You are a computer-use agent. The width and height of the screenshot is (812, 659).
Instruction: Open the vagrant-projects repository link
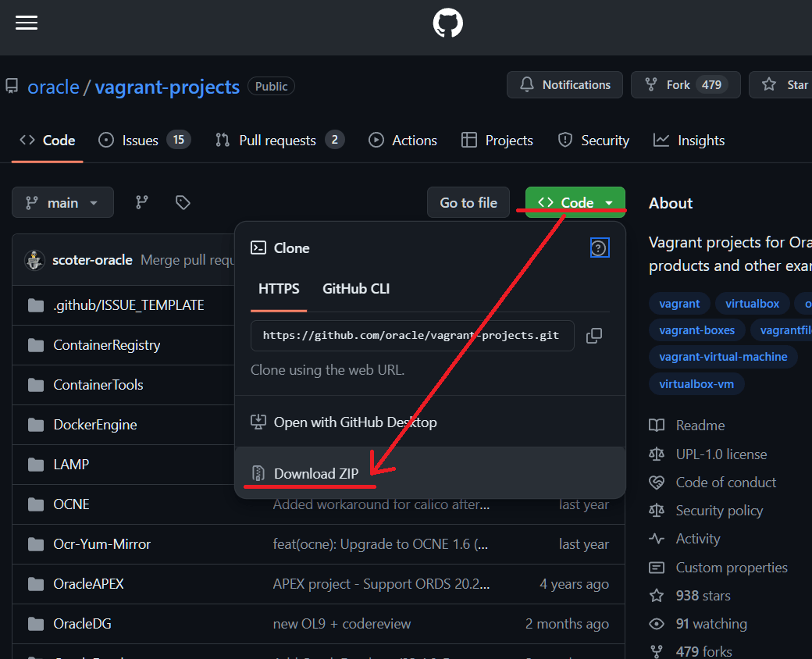(x=167, y=87)
